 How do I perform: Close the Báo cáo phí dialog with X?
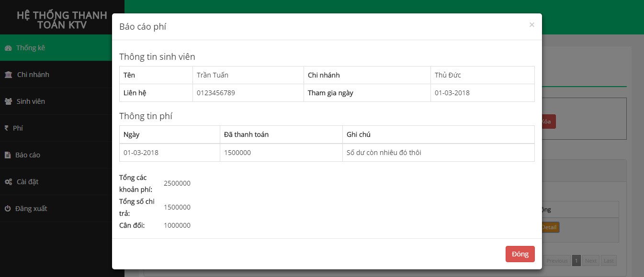coord(531,25)
